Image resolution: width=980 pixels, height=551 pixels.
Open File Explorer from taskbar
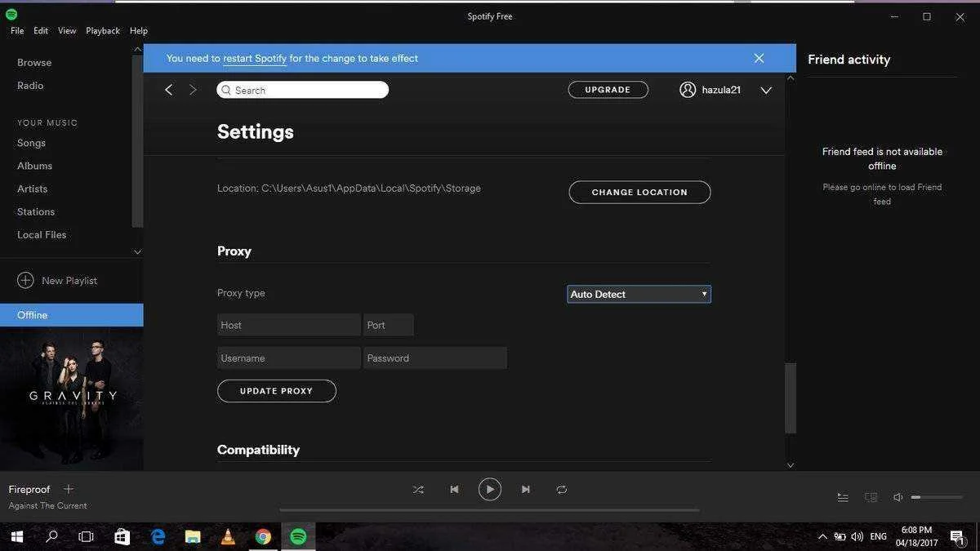click(193, 536)
